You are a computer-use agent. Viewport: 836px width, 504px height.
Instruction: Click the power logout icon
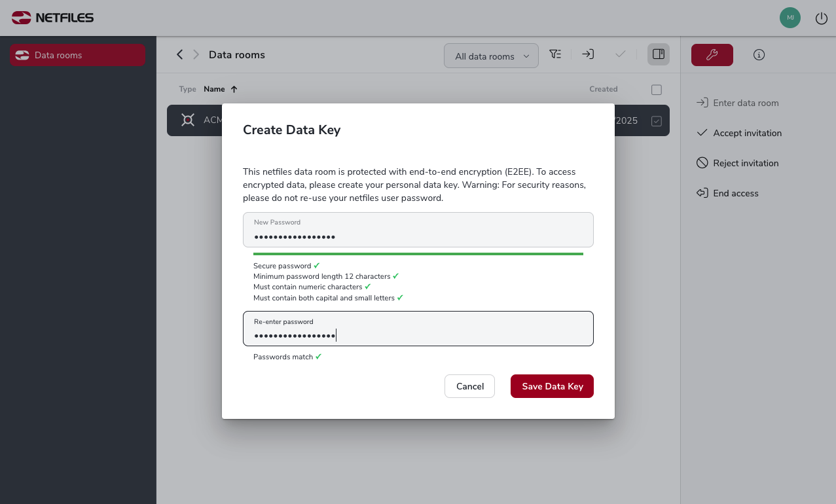pyautogui.click(x=821, y=18)
